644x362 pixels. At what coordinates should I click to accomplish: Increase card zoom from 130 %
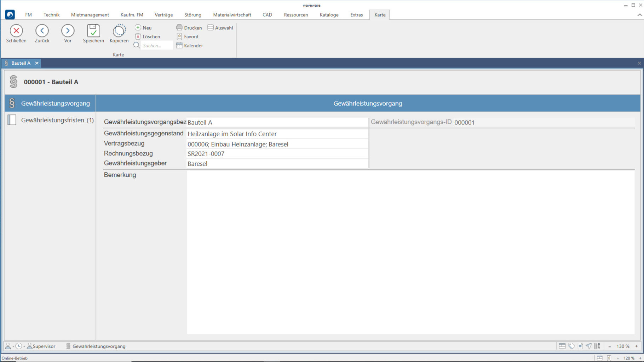coord(637,346)
